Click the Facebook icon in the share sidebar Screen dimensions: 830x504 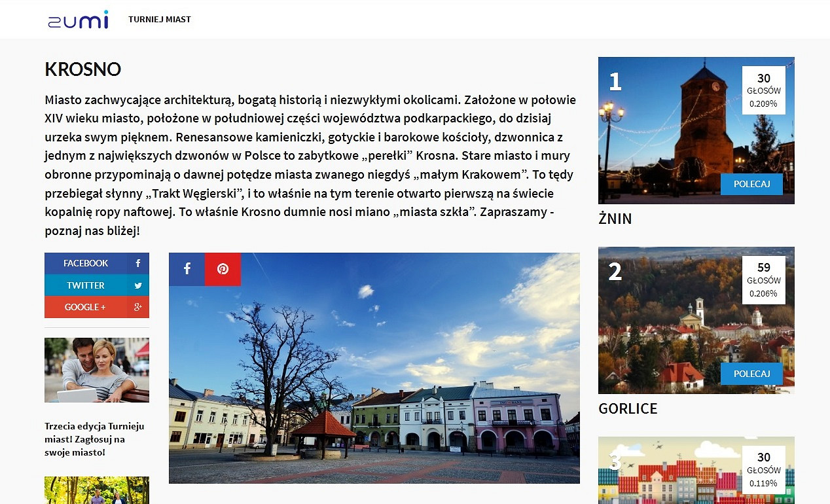point(137,263)
